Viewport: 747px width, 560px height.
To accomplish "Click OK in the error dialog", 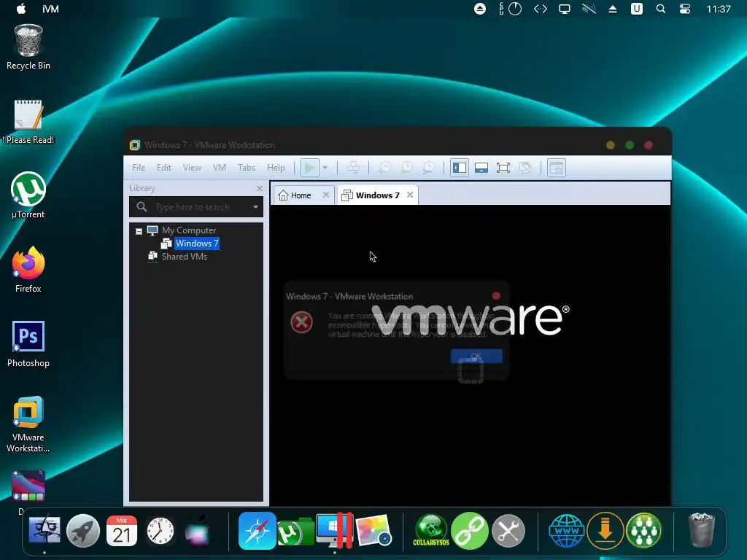I will tap(476, 356).
